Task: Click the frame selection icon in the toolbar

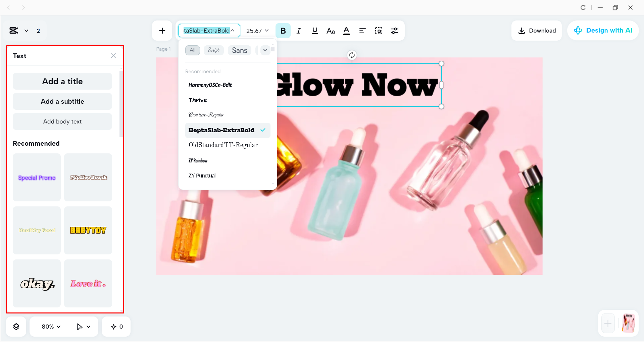Action: click(379, 31)
